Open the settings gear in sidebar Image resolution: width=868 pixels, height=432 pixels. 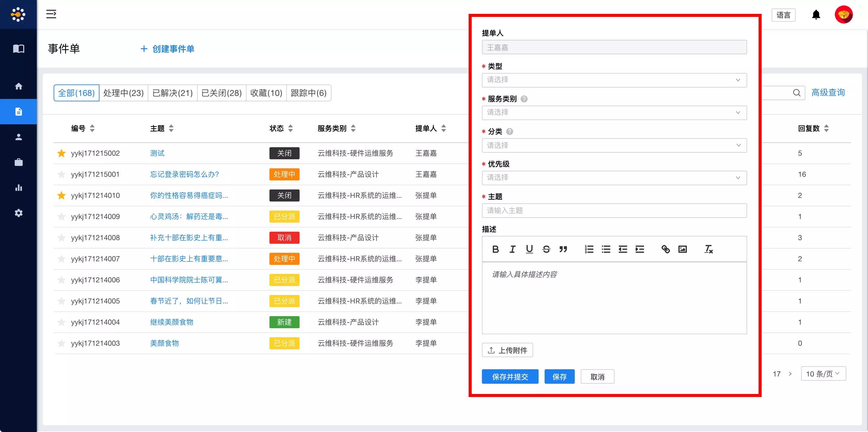tap(18, 213)
